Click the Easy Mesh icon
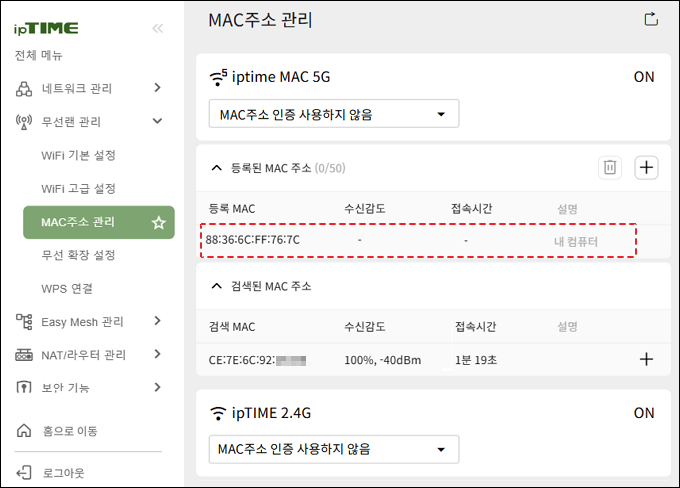 [x=24, y=322]
